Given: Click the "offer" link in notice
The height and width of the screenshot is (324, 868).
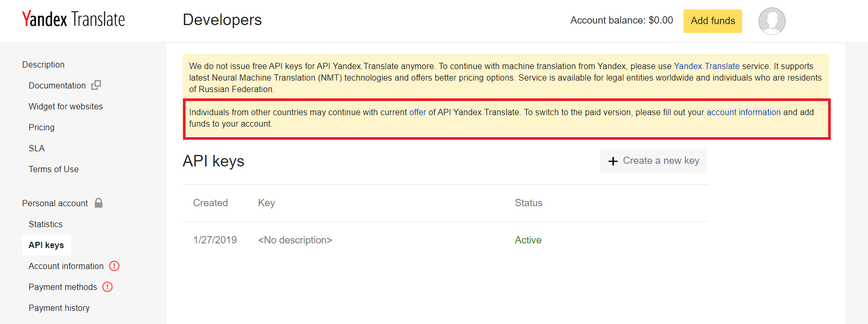Looking at the screenshot, I should pyautogui.click(x=417, y=112).
